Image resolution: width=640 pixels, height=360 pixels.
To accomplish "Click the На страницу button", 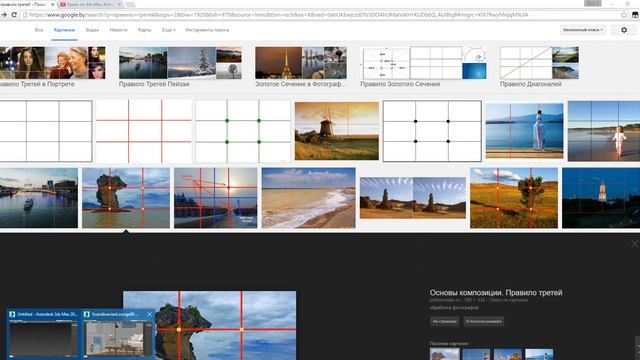I will click(x=444, y=322).
